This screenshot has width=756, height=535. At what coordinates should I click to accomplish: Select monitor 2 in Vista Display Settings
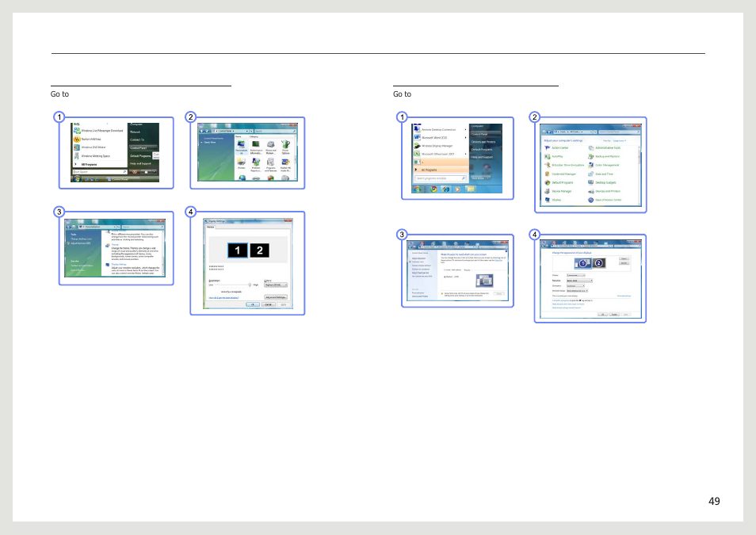[x=259, y=250]
